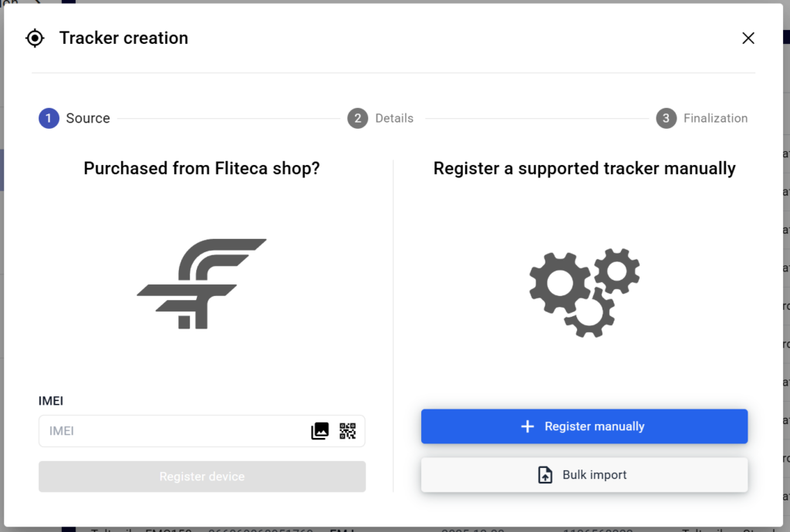
Task: Select the step 1 number circle
Action: click(x=49, y=118)
